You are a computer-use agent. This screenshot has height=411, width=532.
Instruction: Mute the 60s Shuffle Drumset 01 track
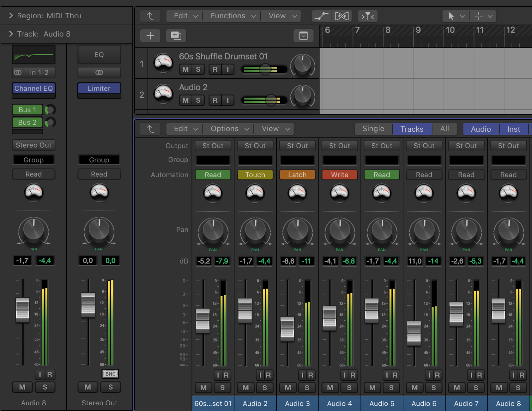pyautogui.click(x=185, y=69)
